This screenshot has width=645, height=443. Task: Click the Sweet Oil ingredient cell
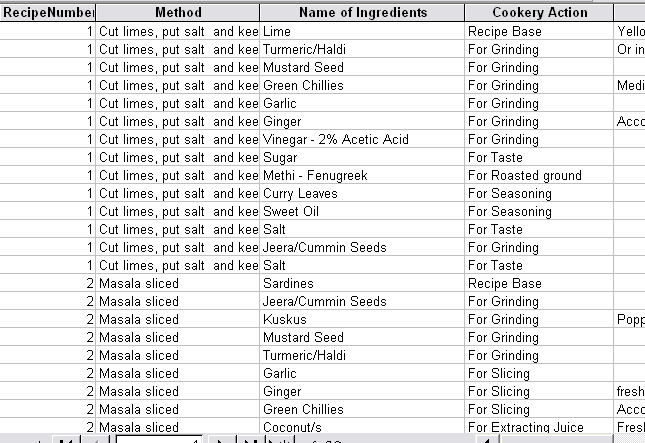pos(362,211)
